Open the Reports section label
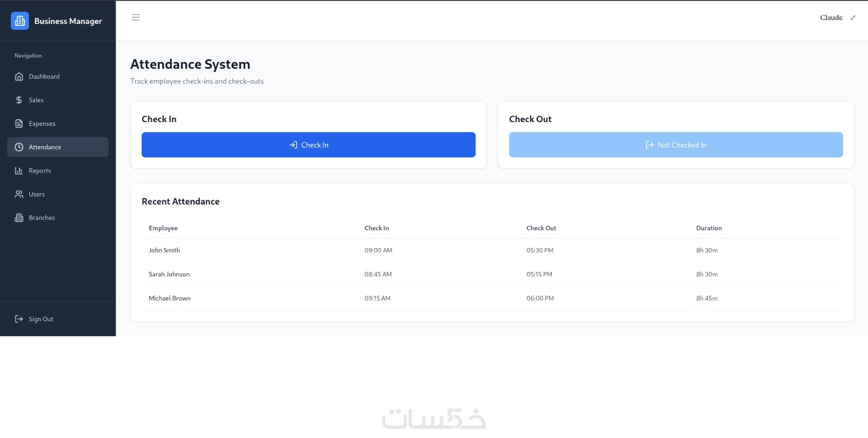The image size is (868, 438). [x=40, y=170]
